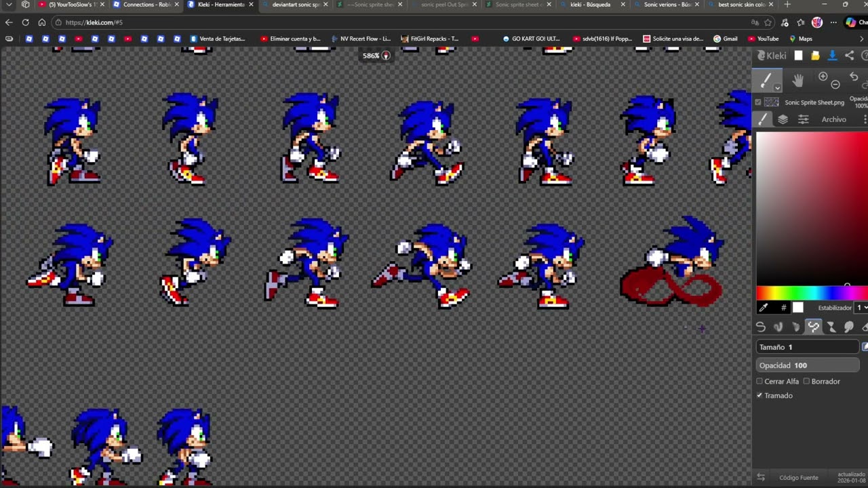Switch to deviantart sonic sprite tab
Image resolution: width=868 pixels, height=488 pixels.
click(x=295, y=5)
